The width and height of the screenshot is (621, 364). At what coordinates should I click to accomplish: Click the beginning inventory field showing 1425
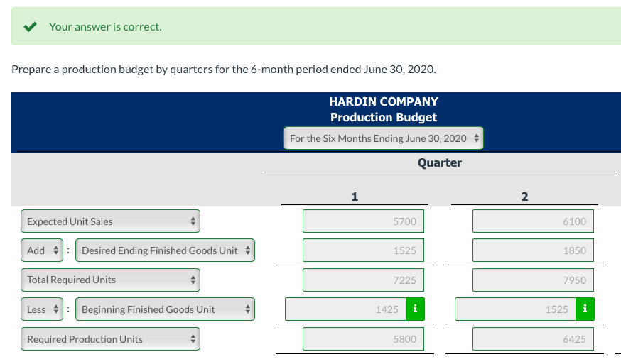coord(346,309)
